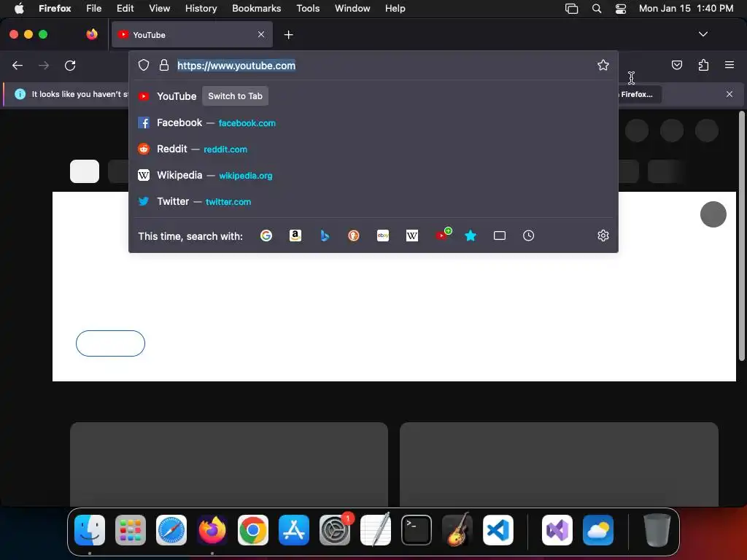Open the Apple menu
Screen dimensions: 747x560
tap(19, 8)
